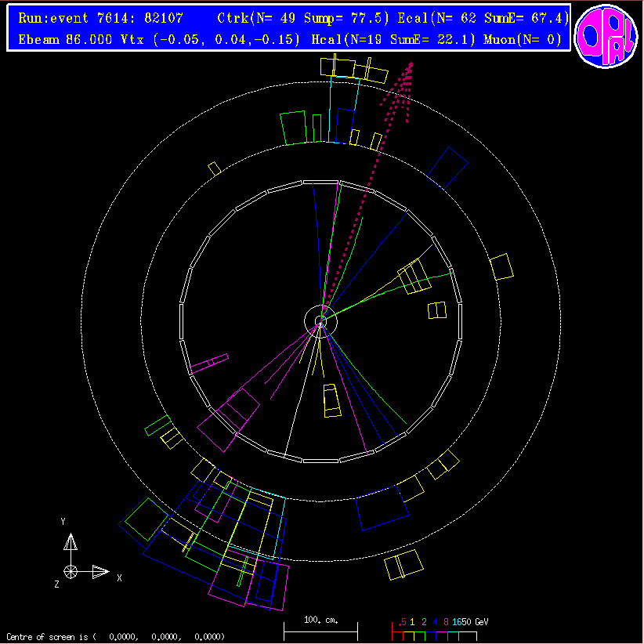The image size is (644, 644).
Task: Click the Run:event 7614: 82107 header text
Action: (100, 18)
